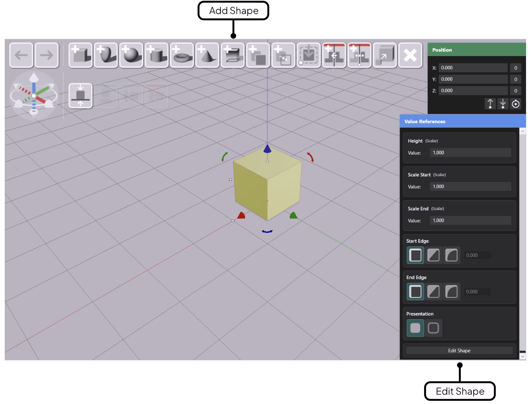
Task: Click the Value References panel header
Action: [463, 121]
